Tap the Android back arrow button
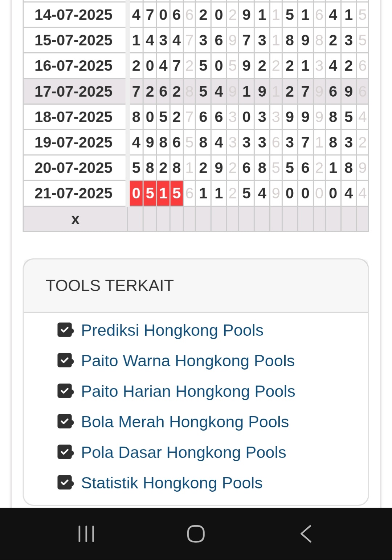 [306, 534]
